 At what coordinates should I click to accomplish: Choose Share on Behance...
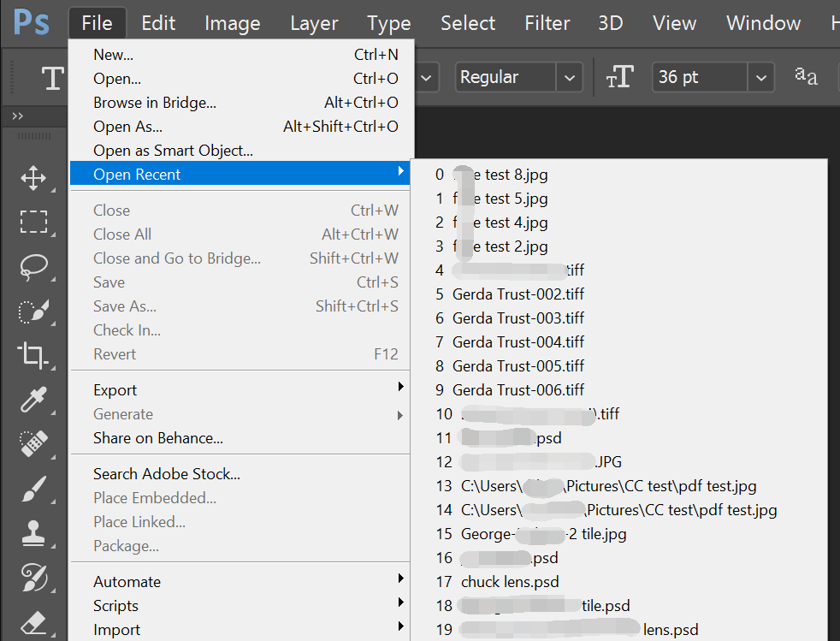[x=240, y=438]
